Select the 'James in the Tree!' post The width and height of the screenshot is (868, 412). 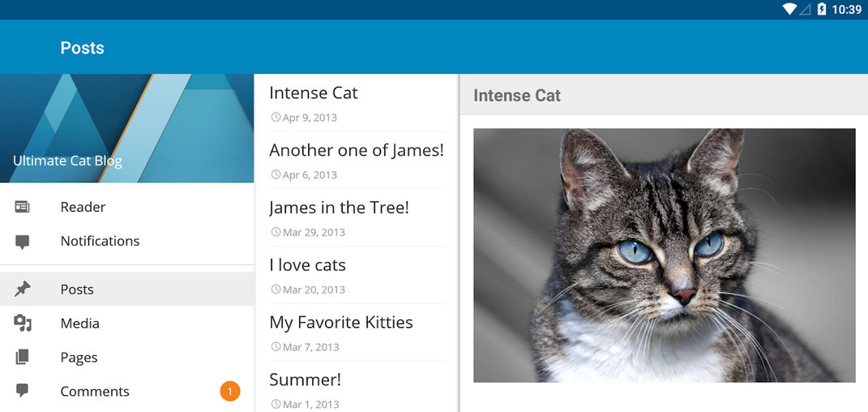coord(357,218)
